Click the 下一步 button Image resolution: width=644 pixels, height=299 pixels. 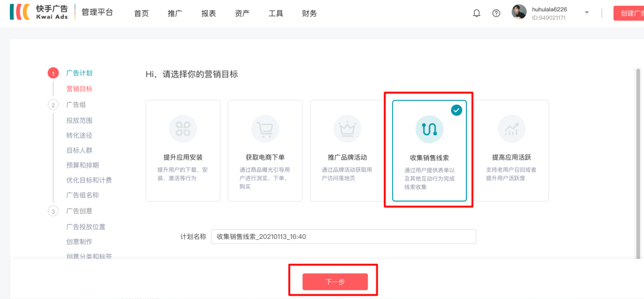[335, 281]
